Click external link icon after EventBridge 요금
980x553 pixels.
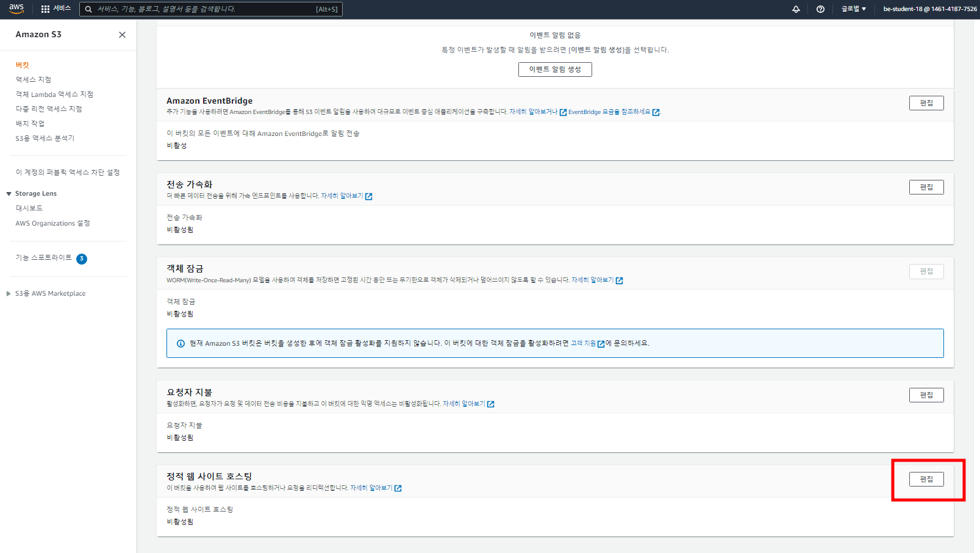tap(656, 112)
